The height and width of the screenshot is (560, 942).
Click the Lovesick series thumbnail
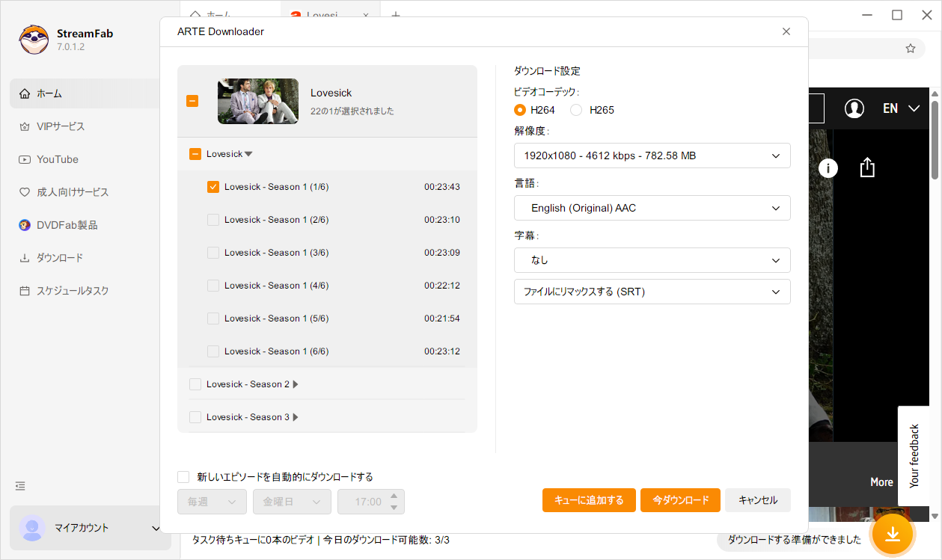(x=258, y=101)
